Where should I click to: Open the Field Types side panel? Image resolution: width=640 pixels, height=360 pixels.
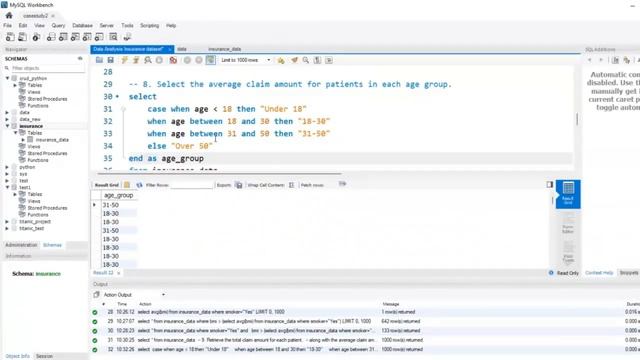[x=568, y=251]
